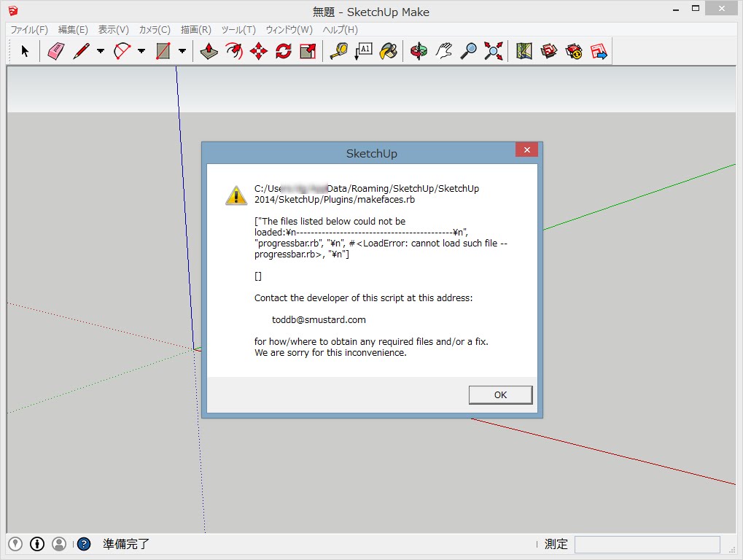Viewport: 743px width, 560px height.
Task: Activate the Offset tool
Action: (234, 51)
